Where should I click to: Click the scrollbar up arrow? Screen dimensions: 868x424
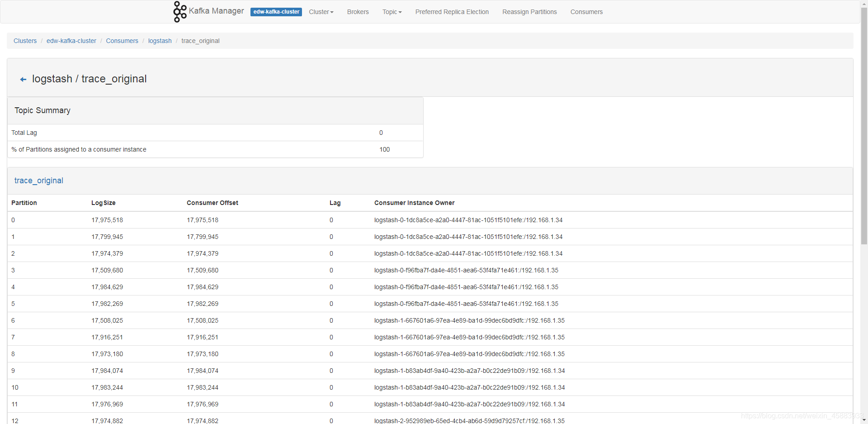pos(864,4)
